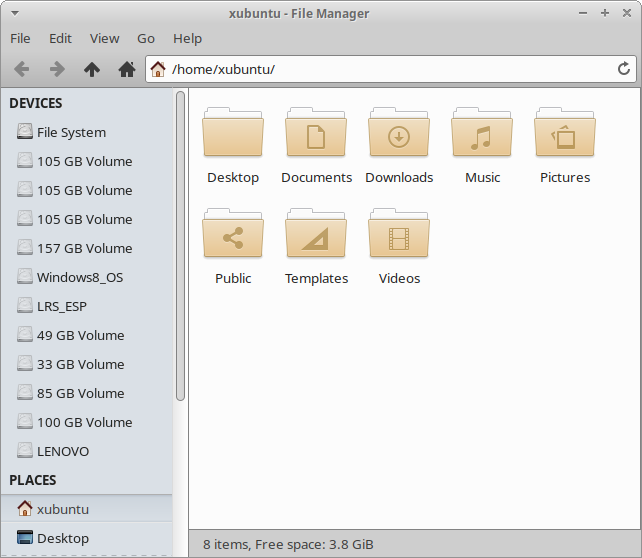Screen dimensions: 642x558
Task: Select Windows8_OS in the Devices list
Action: point(80,277)
